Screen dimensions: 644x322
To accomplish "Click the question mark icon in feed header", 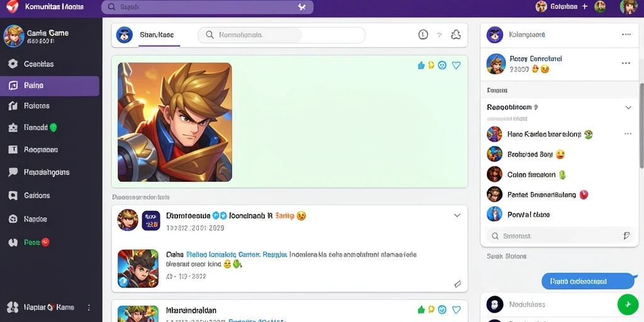I will click(440, 35).
